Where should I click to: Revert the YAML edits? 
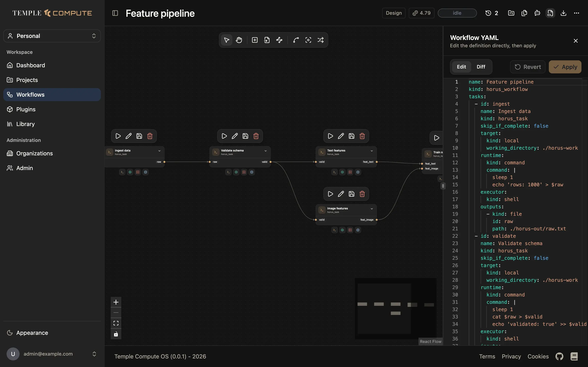(528, 67)
